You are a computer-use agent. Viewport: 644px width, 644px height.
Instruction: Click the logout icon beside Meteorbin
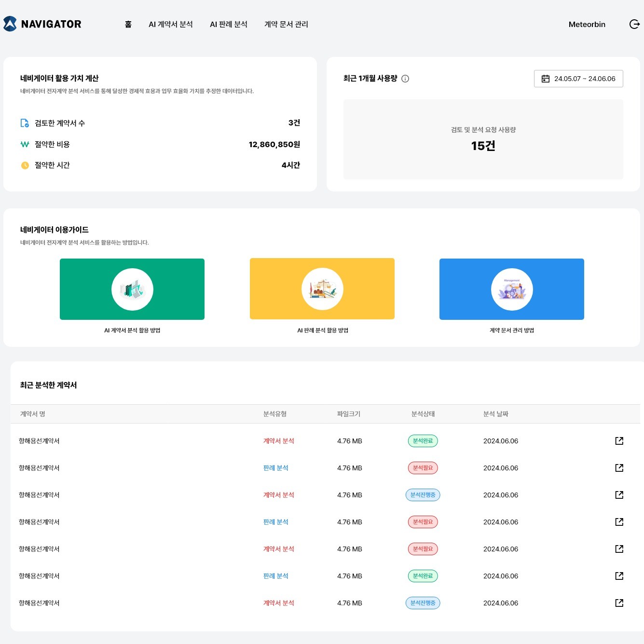click(634, 24)
